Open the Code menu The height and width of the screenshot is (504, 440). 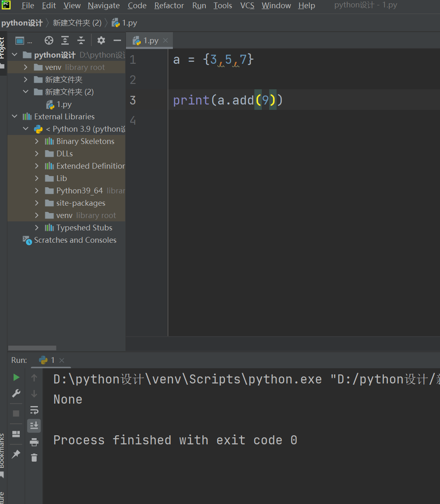pos(137,6)
